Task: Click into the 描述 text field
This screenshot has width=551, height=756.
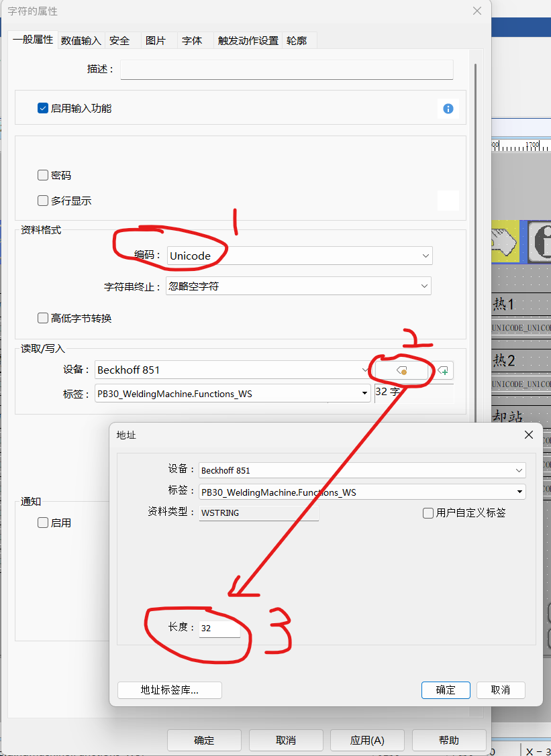Action: [x=287, y=70]
